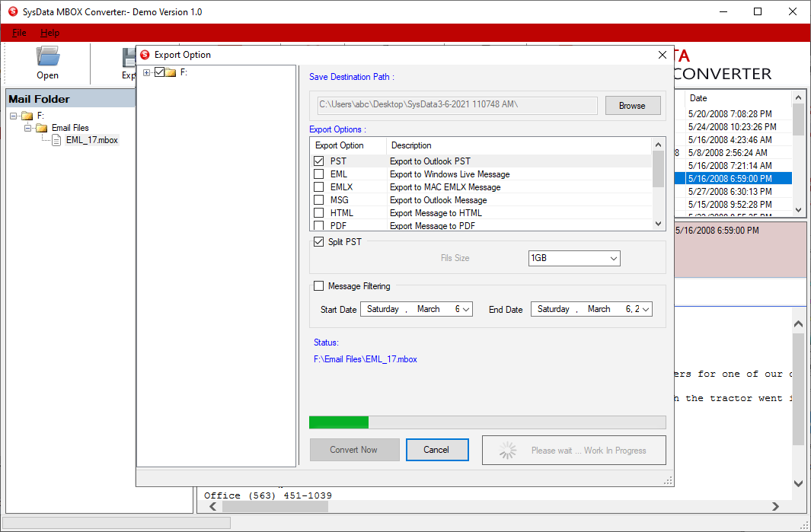Toggle the PST export option checkbox

318,161
